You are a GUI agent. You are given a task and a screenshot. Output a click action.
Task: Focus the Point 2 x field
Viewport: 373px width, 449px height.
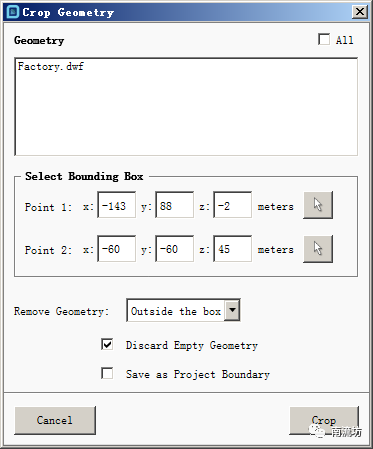coord(117,249)
